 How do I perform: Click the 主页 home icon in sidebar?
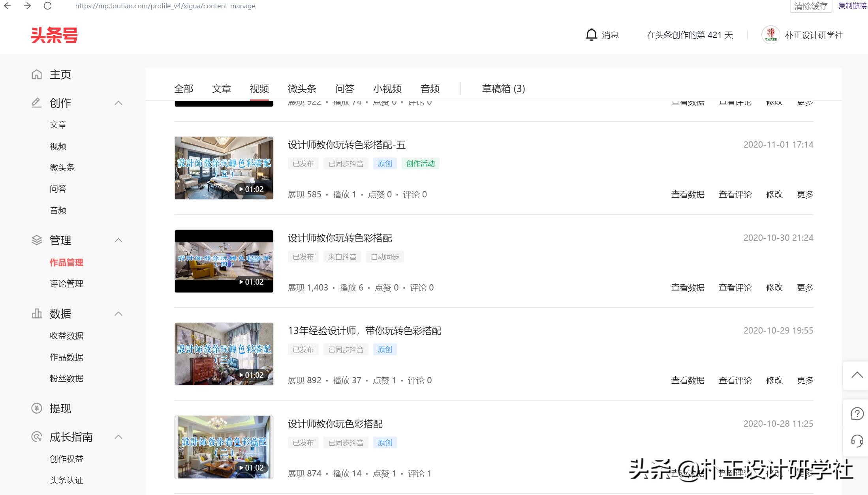[37, 74]
